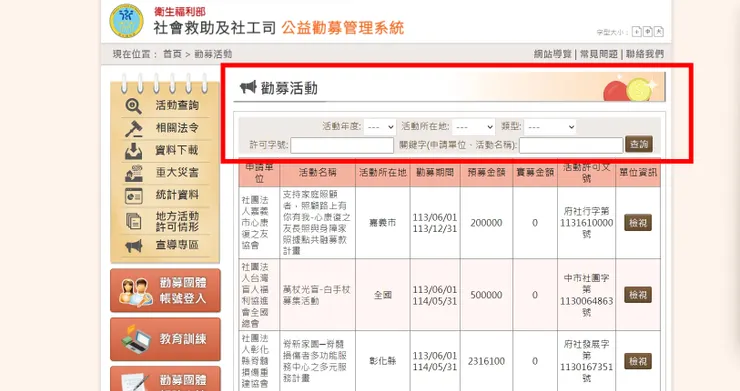This screenshot has height=391, width=740.
Task: Click permit number 中市社團字第1130064863號
Action: (586, 295)
